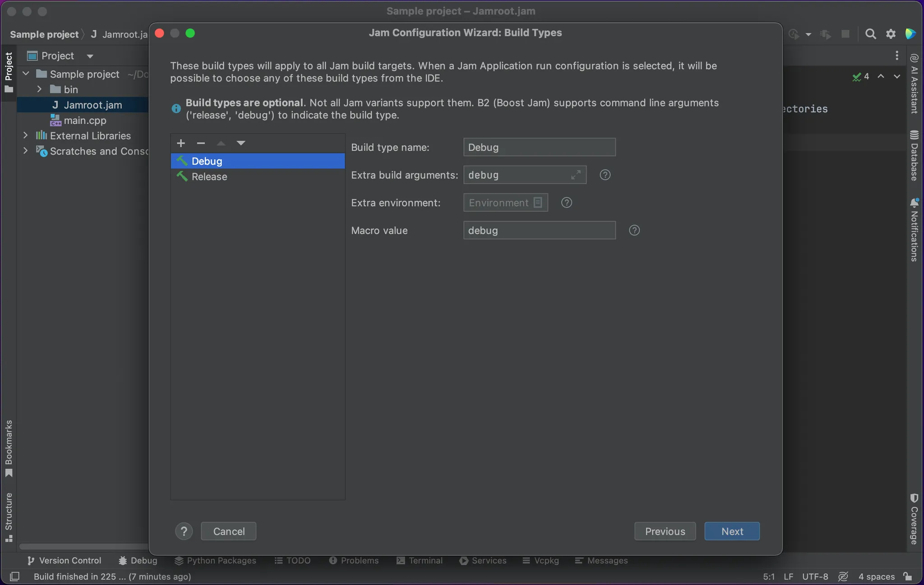Image resolution: width=924 pixels, height=585 pixels.
Task: Toggle tool window bars icon in status bar
Action: click(x=14, y=576)
